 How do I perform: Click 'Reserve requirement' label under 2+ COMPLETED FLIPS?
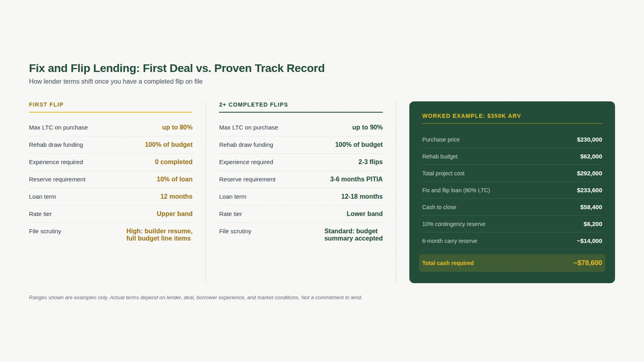pyautogui.click(x=247, y=179)
